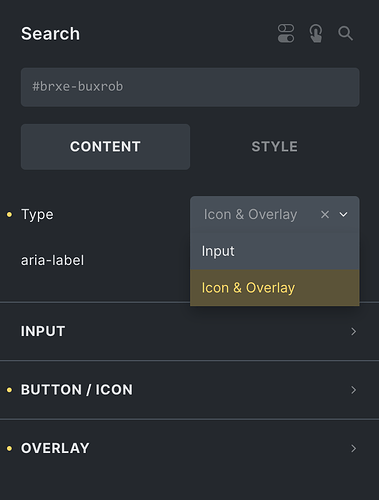The width and height of the screenshot is (379, 500).
Task: Choose Input from Type dropdown
Action: pyautogui.click(x=275, y=251)
